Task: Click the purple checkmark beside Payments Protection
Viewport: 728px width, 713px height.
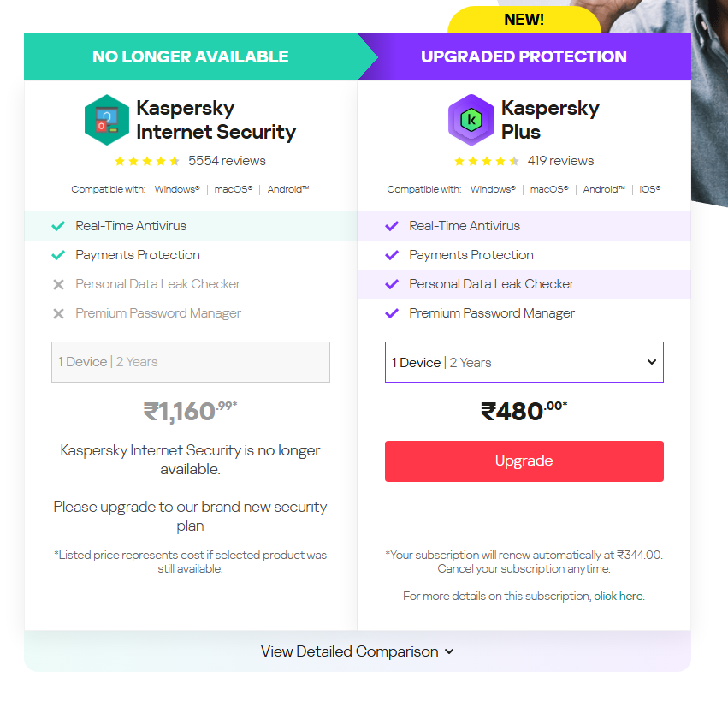Action: point(392,255)
